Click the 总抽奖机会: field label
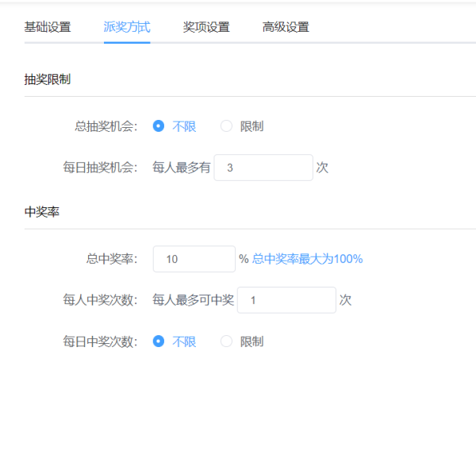The height and width of the screenshot is (463, 476). point(106,125)
